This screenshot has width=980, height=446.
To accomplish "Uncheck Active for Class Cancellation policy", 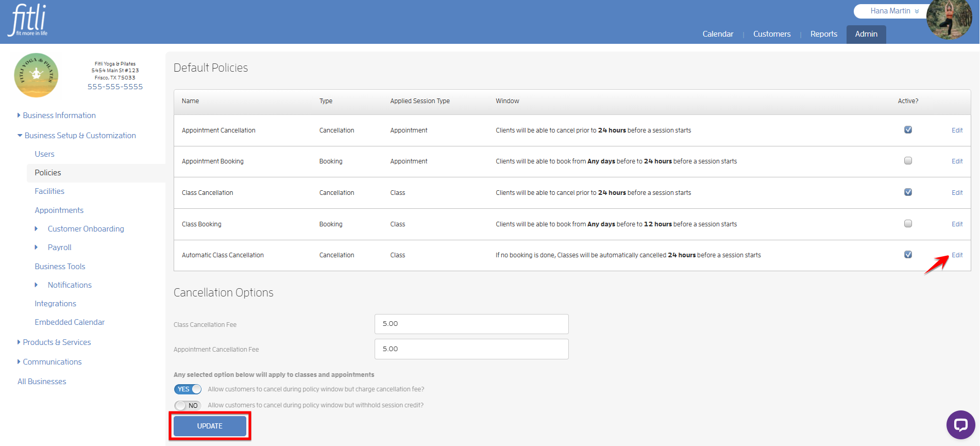I will click(x=908, y=192).
